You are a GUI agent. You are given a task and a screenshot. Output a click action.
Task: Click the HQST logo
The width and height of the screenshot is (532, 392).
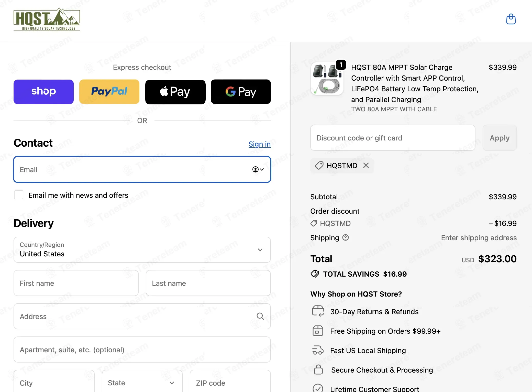47,19
